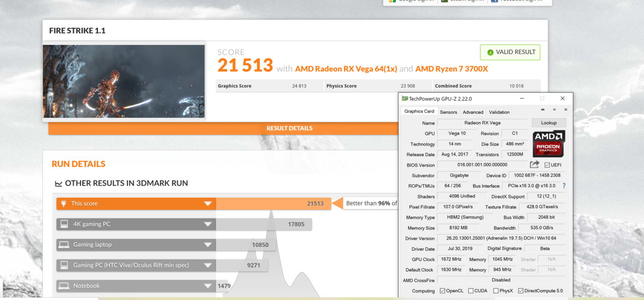Click the Digital Signature value Beta
This screenshot has height=300, width=644.
[x=544, y=249]
